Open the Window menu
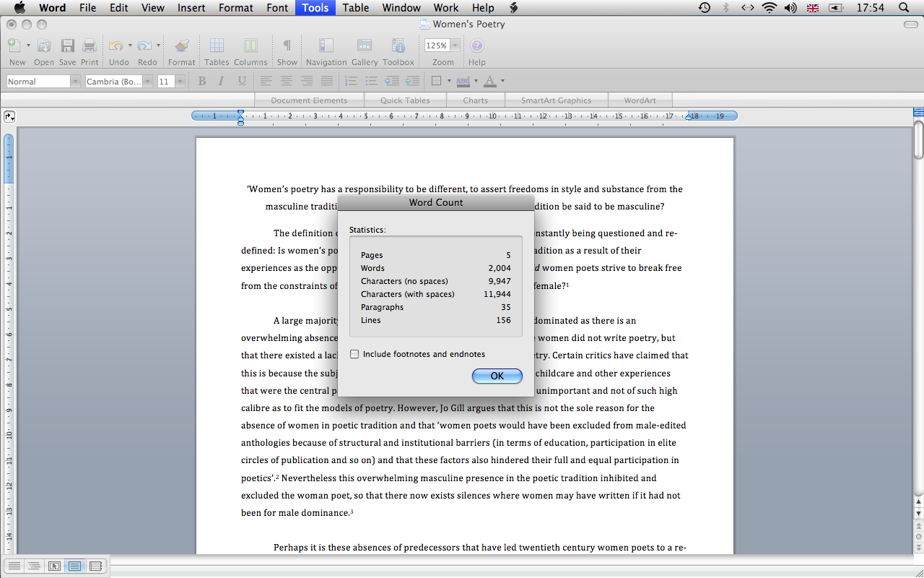This screenshot has width=924, height=578. [401, 8]
